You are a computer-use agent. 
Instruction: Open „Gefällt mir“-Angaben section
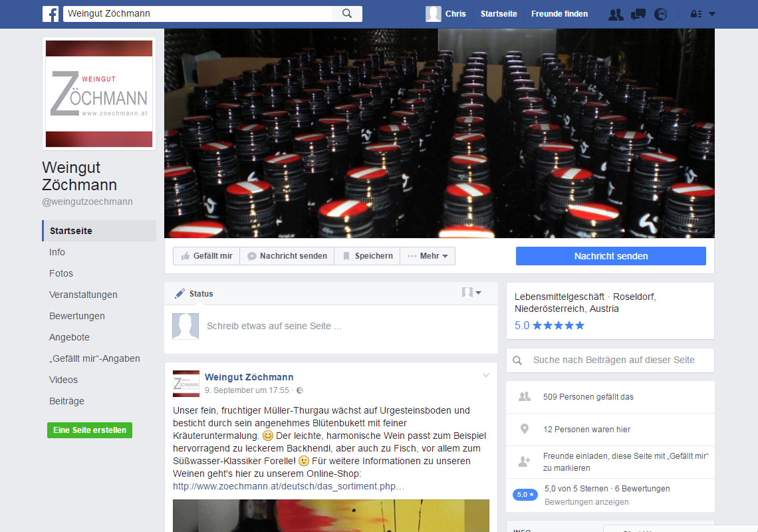click(94, 358)
